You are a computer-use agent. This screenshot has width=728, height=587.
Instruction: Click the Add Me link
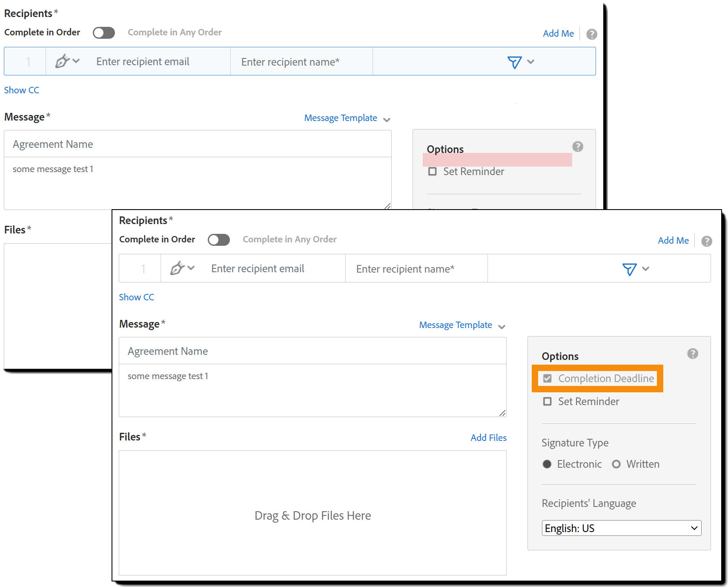pyautogui.click(x=673, y=240)
